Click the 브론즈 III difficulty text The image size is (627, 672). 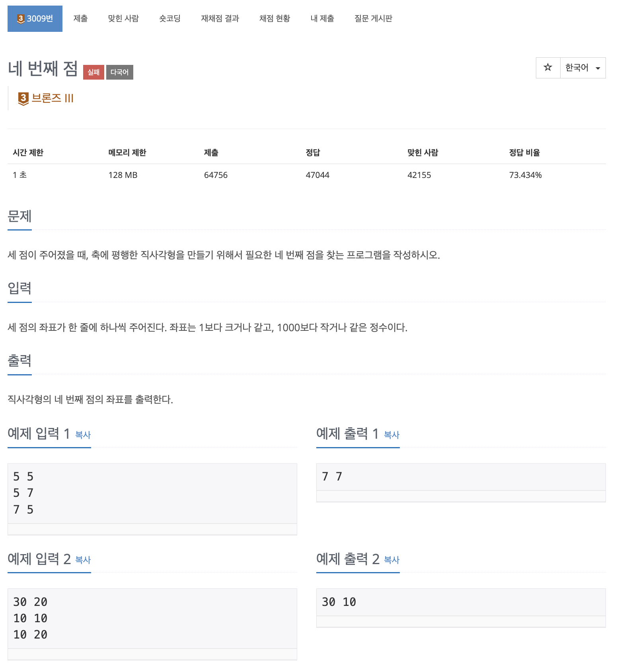pos(53,98)
